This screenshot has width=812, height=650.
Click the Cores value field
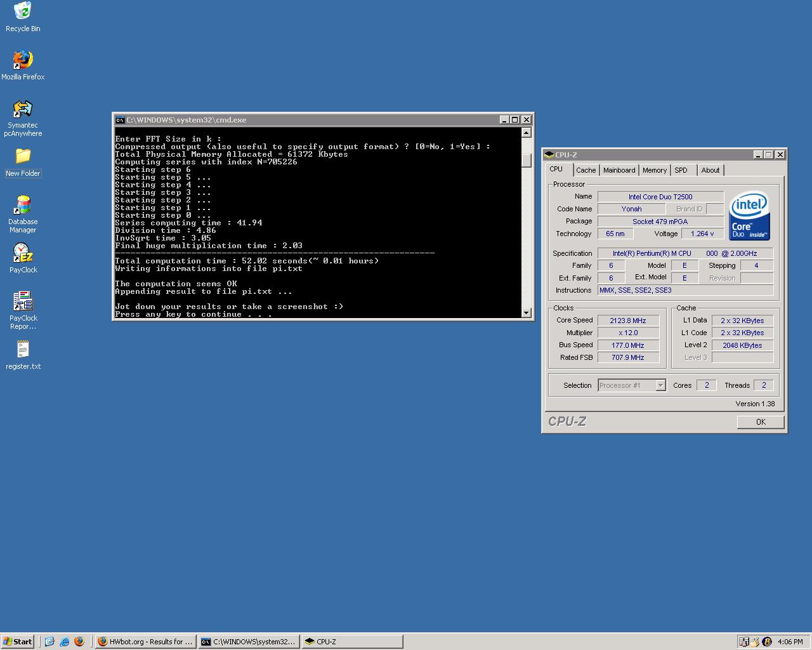coord(707,385)
